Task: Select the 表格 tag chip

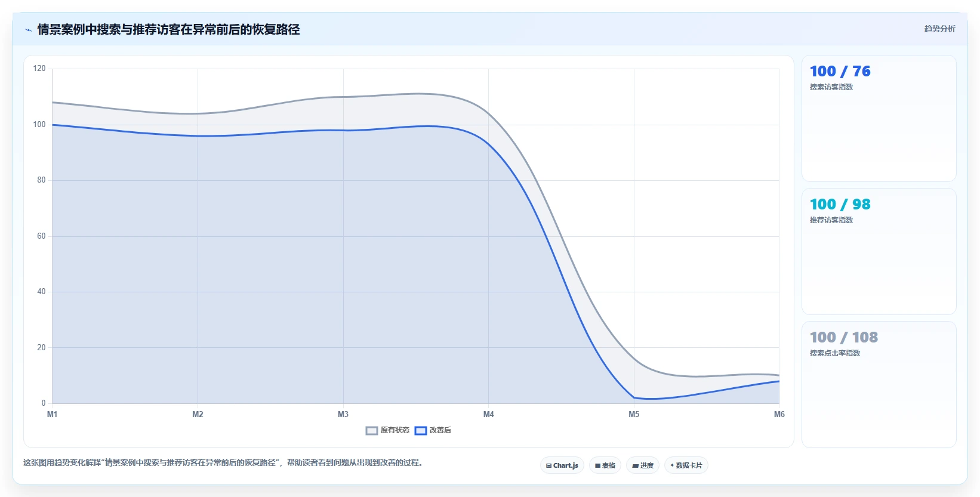Action: tap(605, 465)
